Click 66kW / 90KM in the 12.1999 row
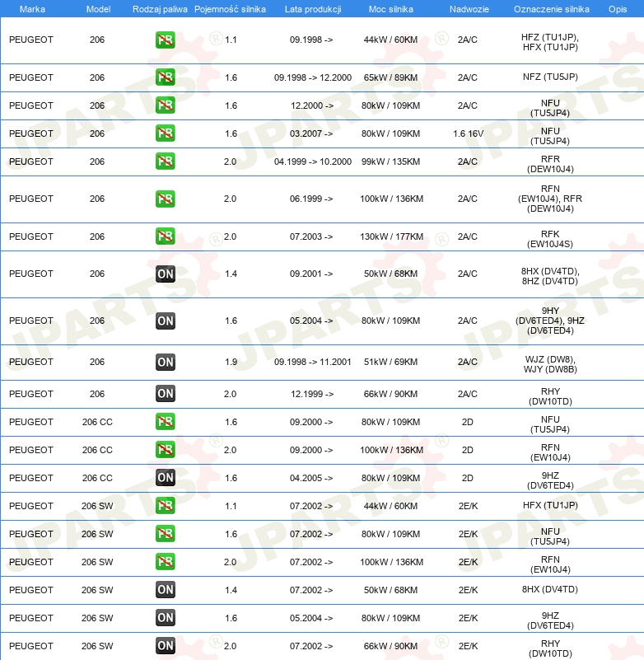644x660 pixels. point(391,394)
